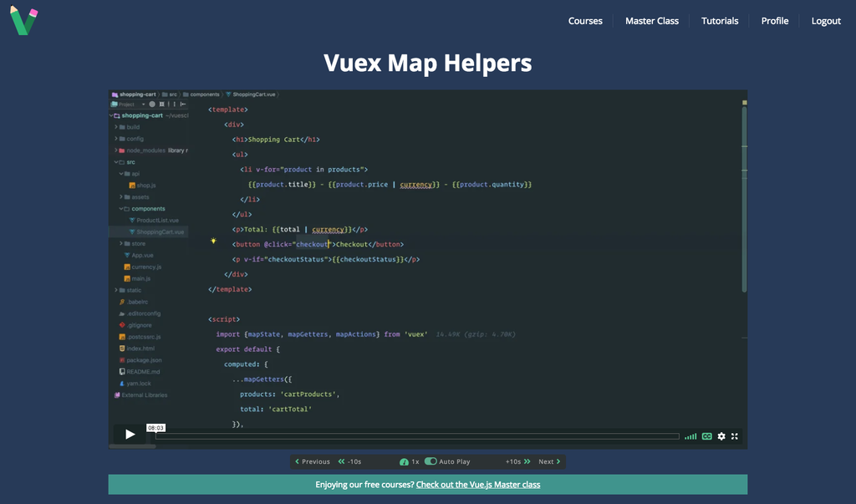Click the yellow lightbulb intention icon
The image size is (856, 504).
click(x=213, y=240)
